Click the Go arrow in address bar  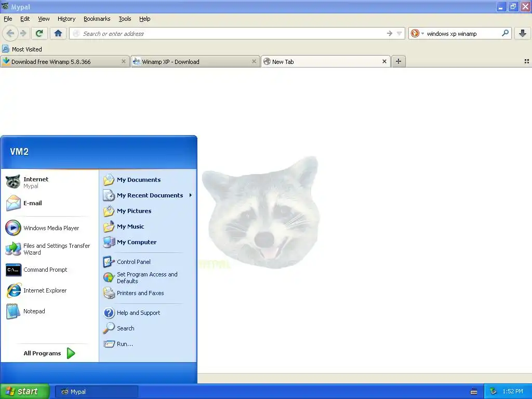tap(390, 33)
